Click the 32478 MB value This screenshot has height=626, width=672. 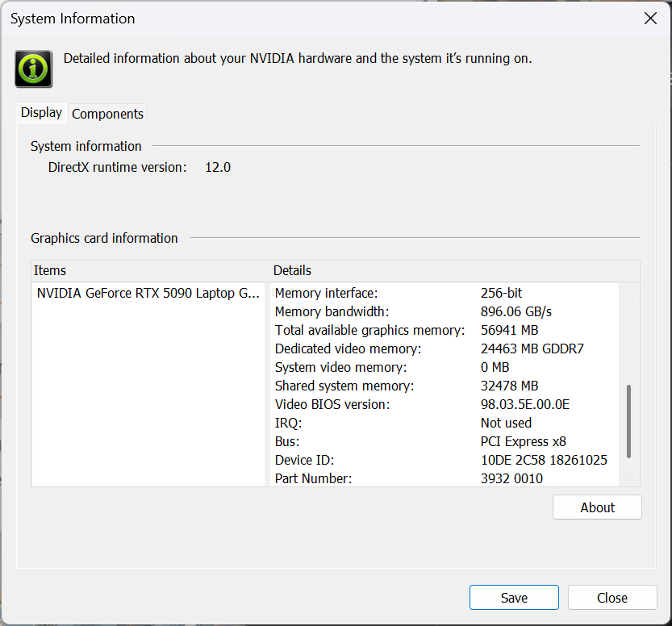[x=509, y=386]
